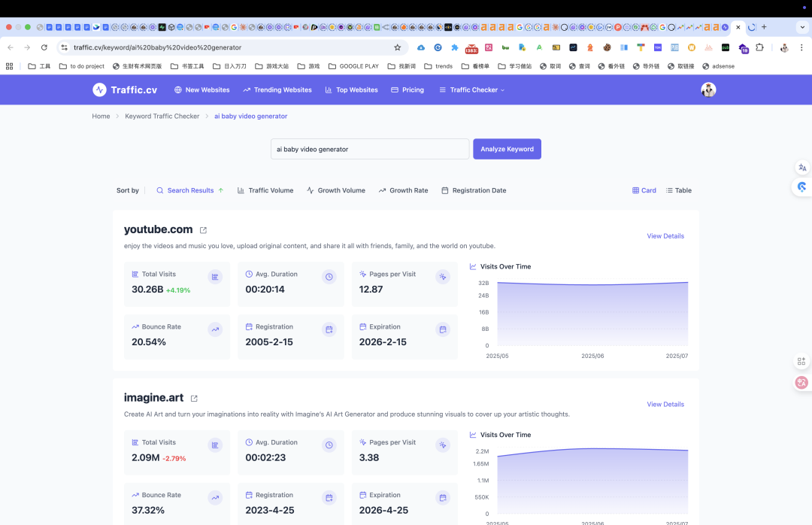Screen dimensions: 812x525
Task: Click youtube.com Visits Over Time chart
Action: 592,314
